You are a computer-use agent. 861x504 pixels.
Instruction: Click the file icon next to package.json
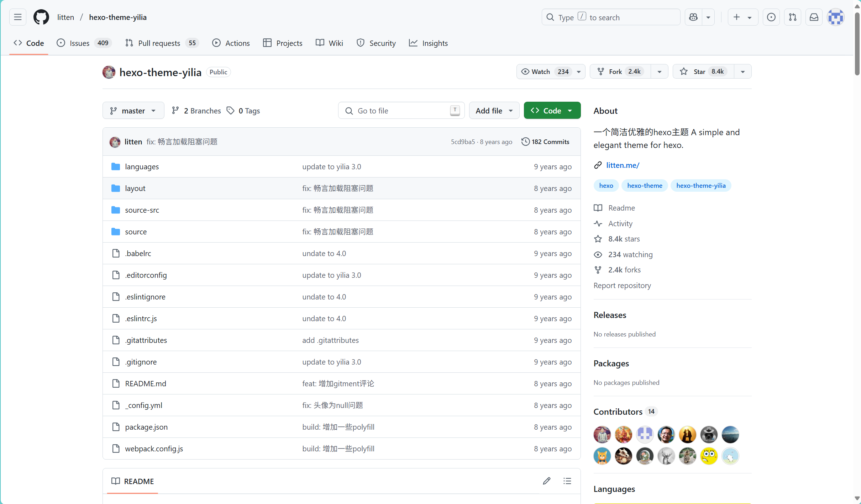[x=116, y=427]
